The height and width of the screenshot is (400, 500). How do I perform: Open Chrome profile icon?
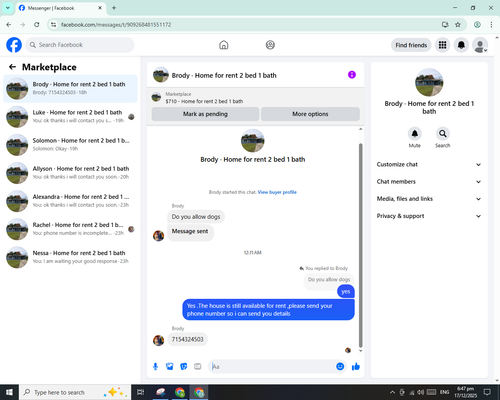477,25
